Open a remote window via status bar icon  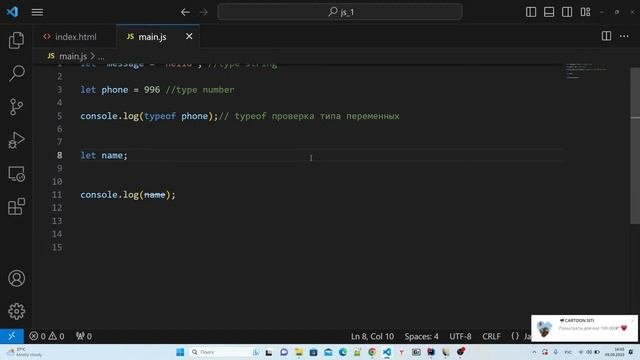11,336
